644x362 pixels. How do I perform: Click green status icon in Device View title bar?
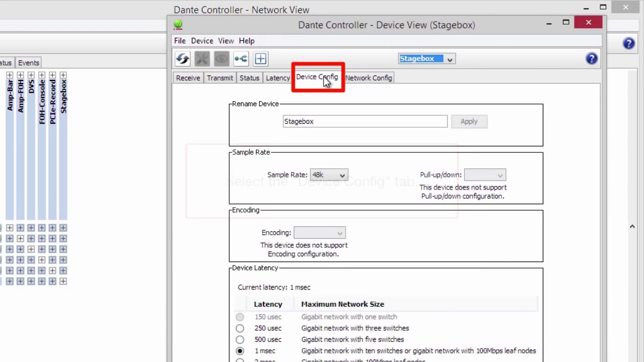point(178,24)
